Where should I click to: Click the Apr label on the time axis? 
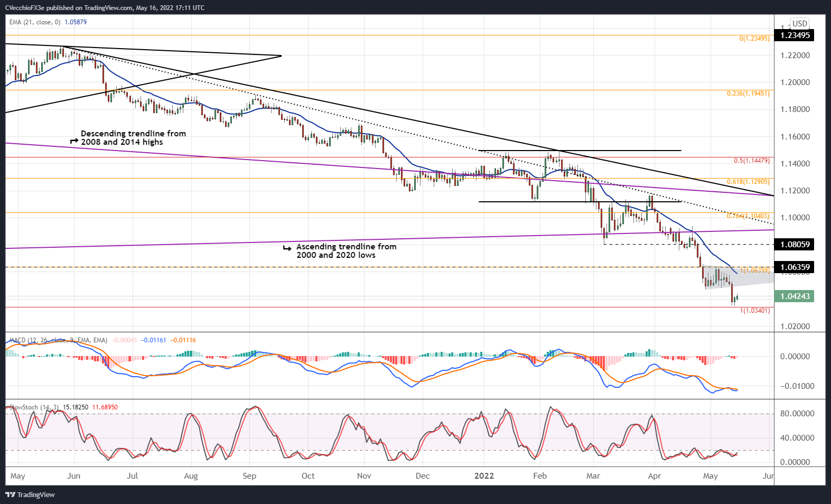[655, 476]
